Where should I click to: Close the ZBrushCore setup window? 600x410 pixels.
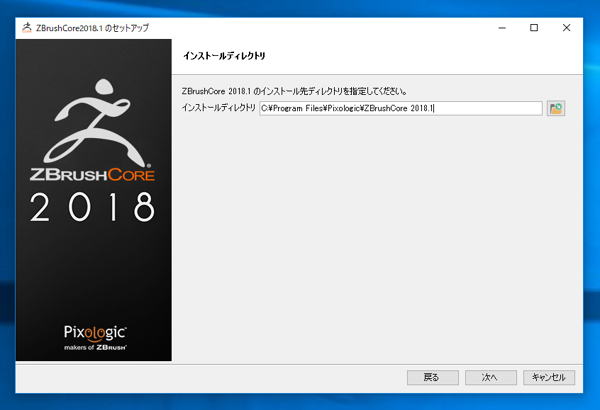pyautogui.click(x=566, y=28)
